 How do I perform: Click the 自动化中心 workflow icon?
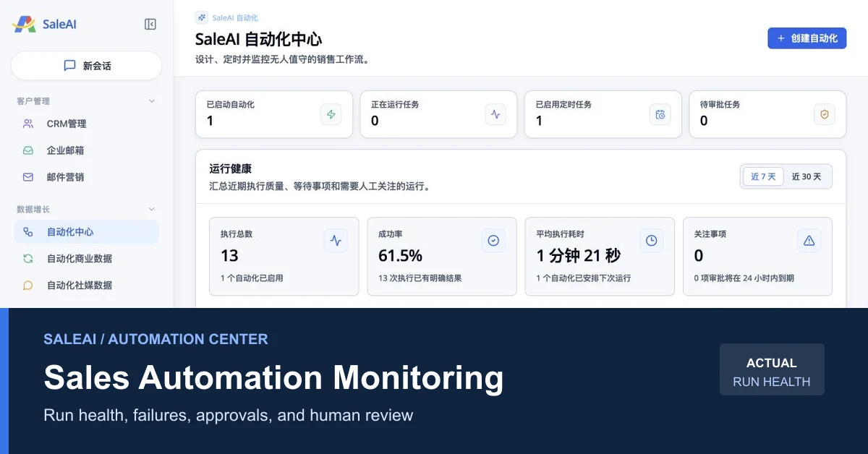coord(28,232)
